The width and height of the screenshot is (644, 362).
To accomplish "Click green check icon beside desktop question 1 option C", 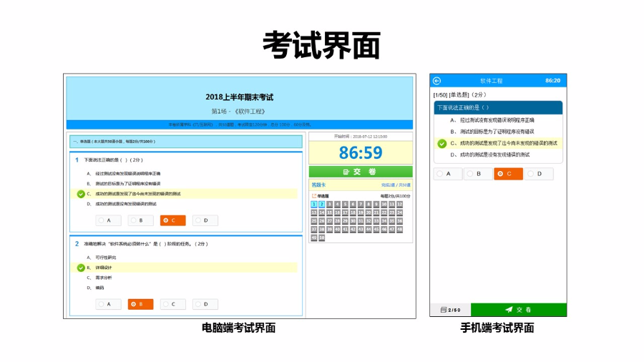I will [81, 194].
